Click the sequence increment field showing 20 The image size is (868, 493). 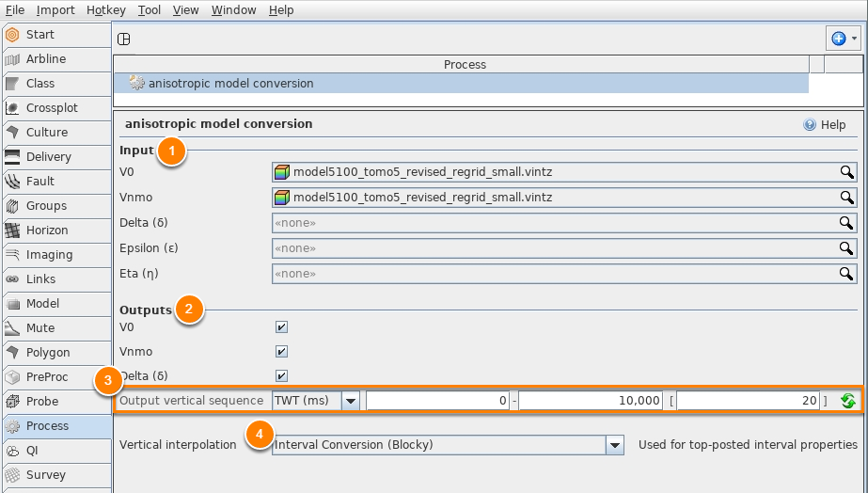[748, 401]
